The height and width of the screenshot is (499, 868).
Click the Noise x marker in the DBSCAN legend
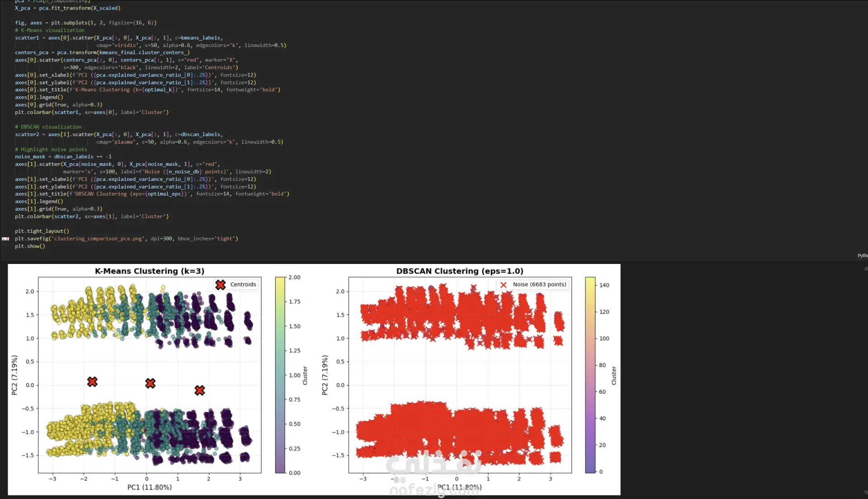[x=503, y=285]
